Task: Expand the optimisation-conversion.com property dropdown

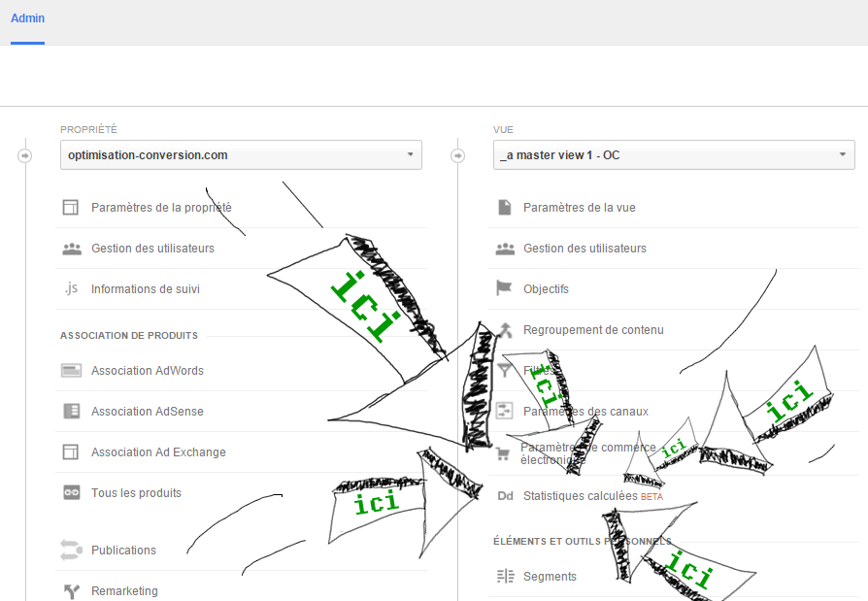Action: tap(241, 155)
